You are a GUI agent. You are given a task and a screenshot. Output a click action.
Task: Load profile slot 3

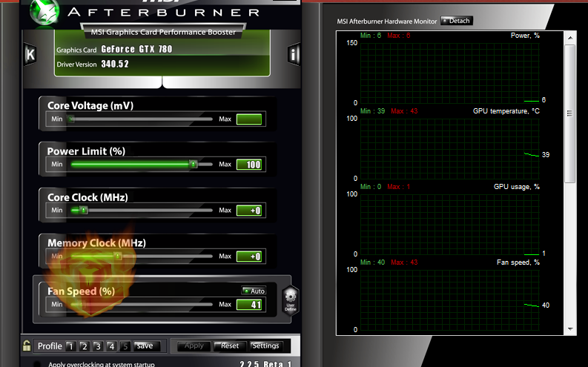pos(98,346)
